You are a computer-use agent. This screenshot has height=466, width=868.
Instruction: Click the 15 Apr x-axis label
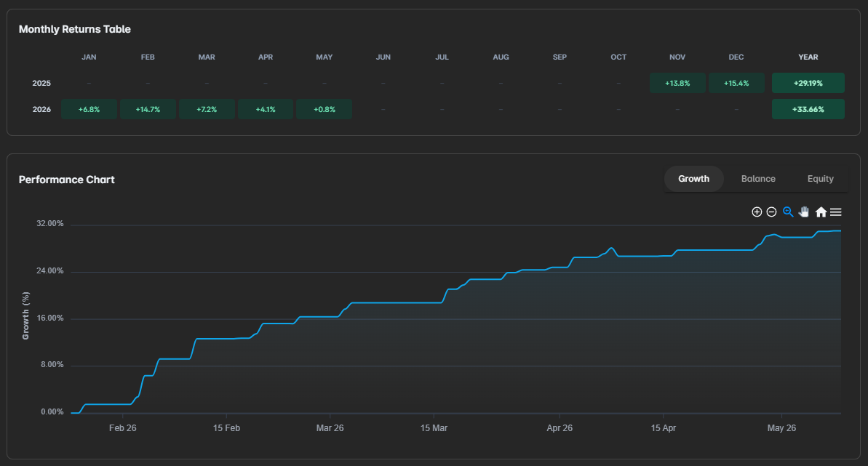(x=663, y=427)
